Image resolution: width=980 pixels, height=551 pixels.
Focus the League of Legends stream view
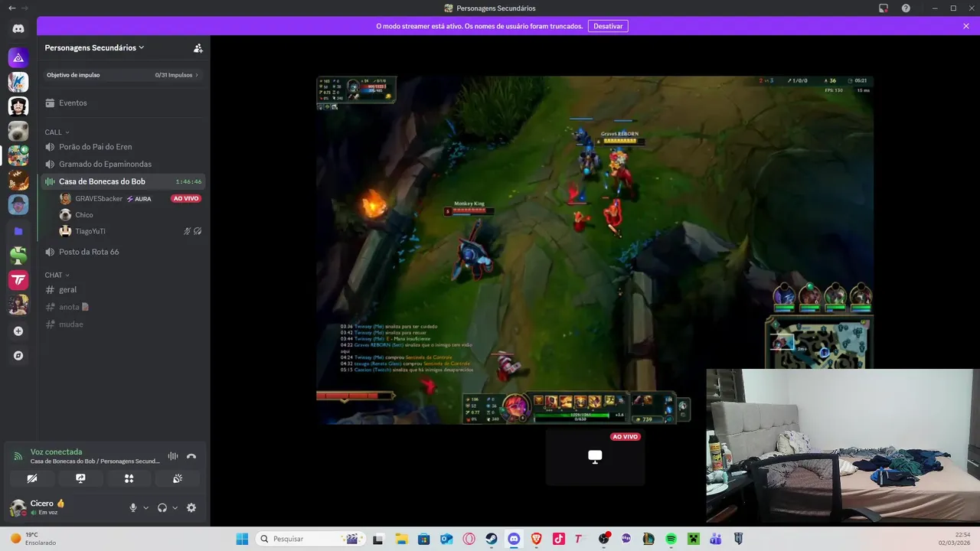pyautogui.click(x=595, y=249)
